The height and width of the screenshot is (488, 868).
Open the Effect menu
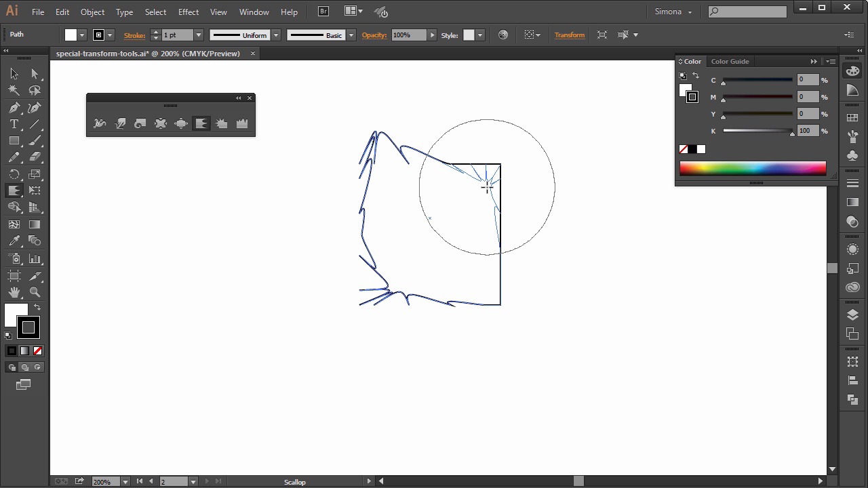(188, 12)
